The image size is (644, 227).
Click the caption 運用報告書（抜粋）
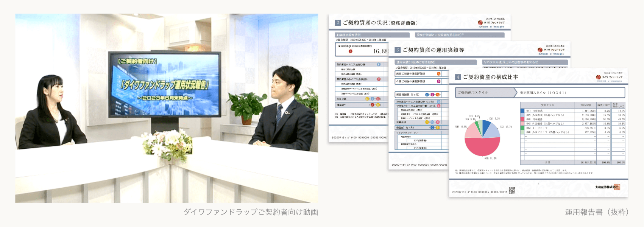(x=597, y=212)
